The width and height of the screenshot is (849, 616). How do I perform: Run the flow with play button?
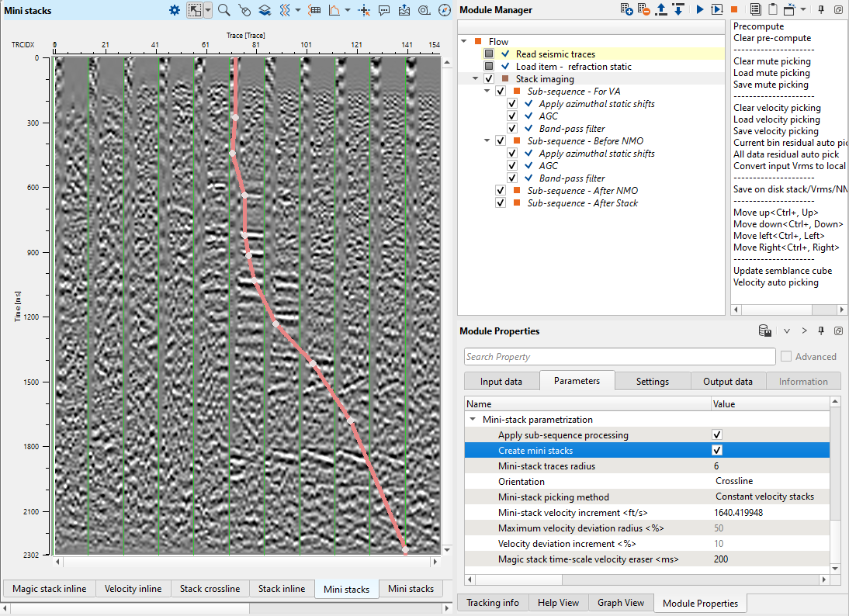699,9
